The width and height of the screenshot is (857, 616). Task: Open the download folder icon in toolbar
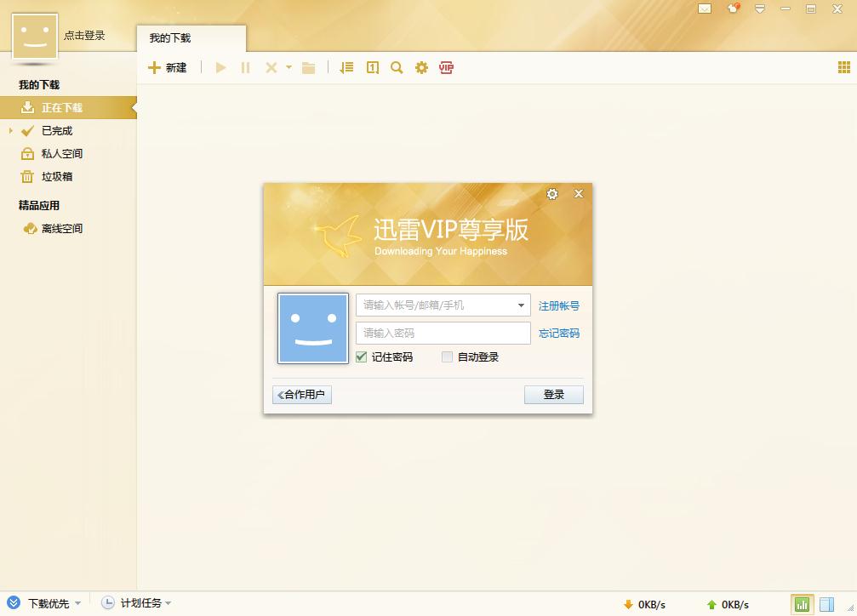point(308,67)
